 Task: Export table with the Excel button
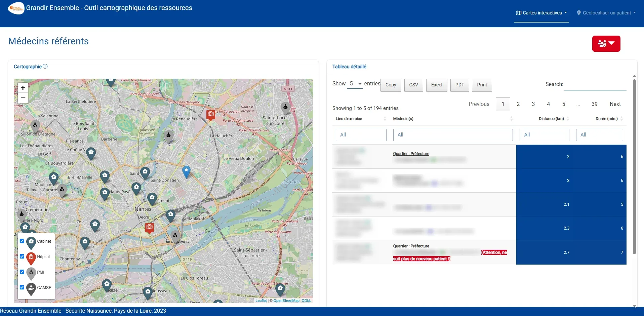[437, 85]
